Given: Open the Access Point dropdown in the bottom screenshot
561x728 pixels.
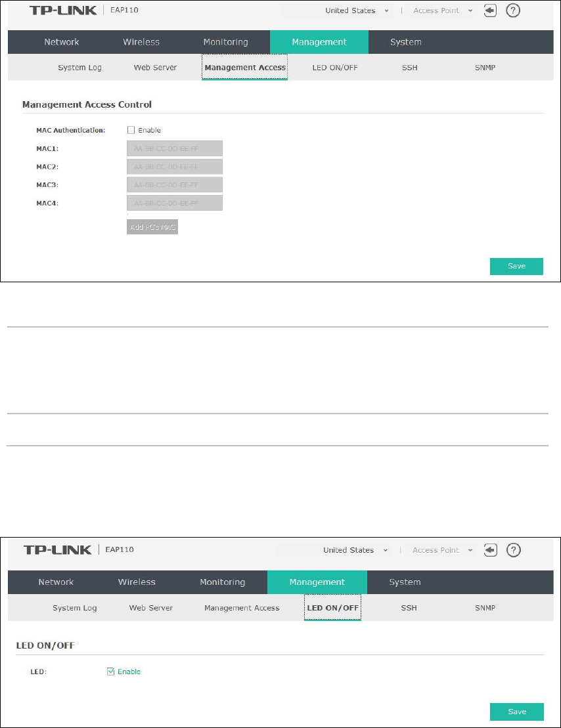Looking at the screenshot, I should [x=442, y=549].
